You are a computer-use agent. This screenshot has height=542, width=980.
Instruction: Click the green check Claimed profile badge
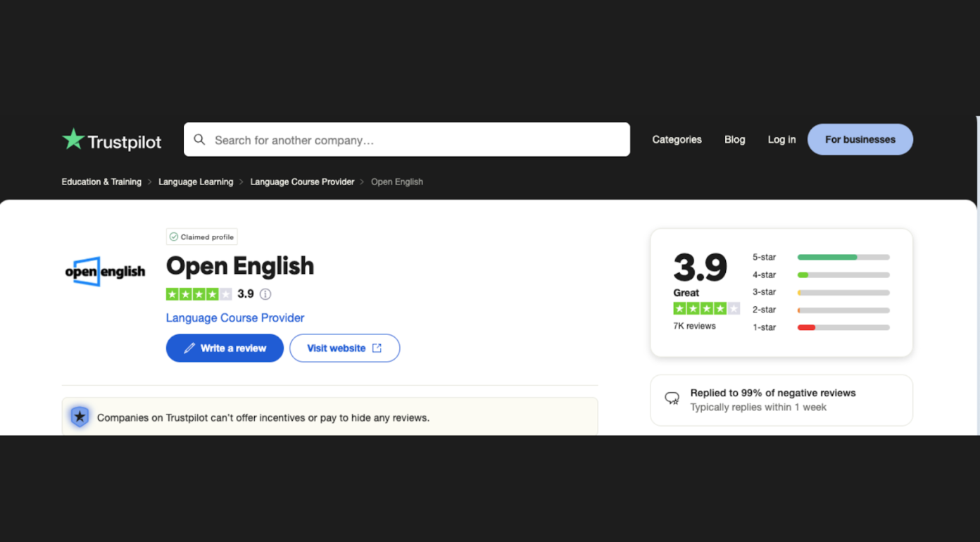tap(201, 237)
